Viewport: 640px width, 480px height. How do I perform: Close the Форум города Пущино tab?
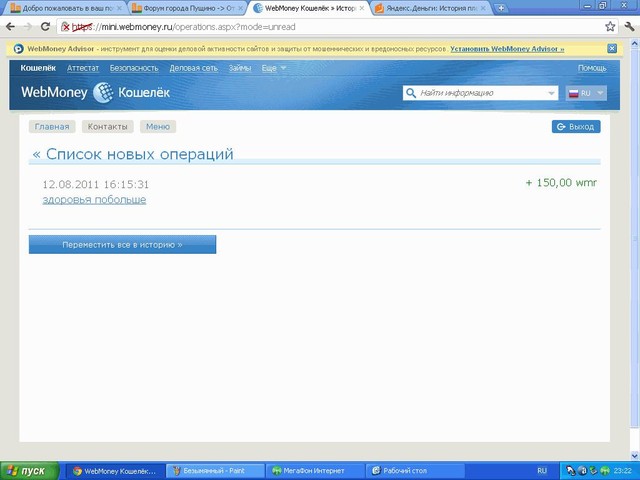[x=241, y=8]
